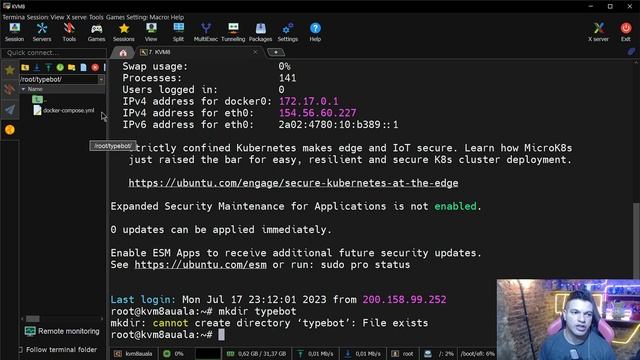Click the SFTP upload arrow icon
This screenshot has height=360, width=640.
pos(48,67)
